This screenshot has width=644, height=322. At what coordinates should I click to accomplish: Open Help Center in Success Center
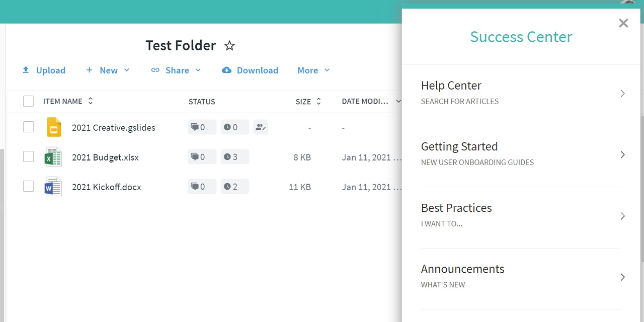click(521, 94)
